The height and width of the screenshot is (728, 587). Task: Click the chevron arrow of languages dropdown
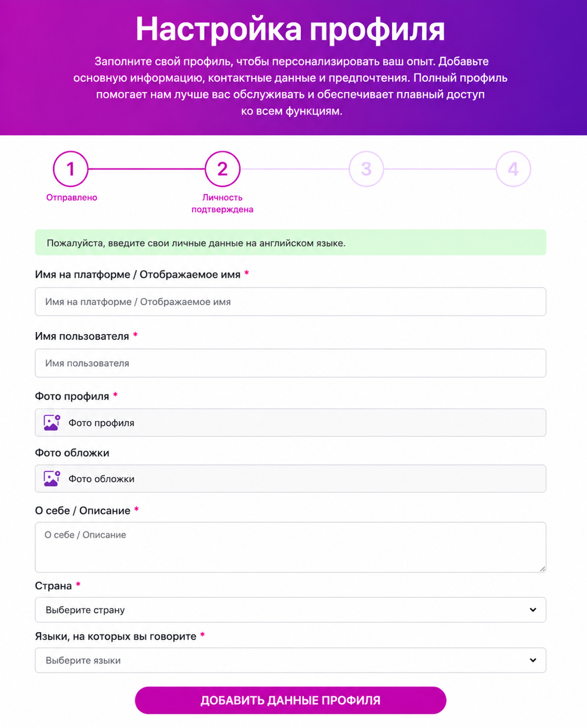tap(533, 660)
